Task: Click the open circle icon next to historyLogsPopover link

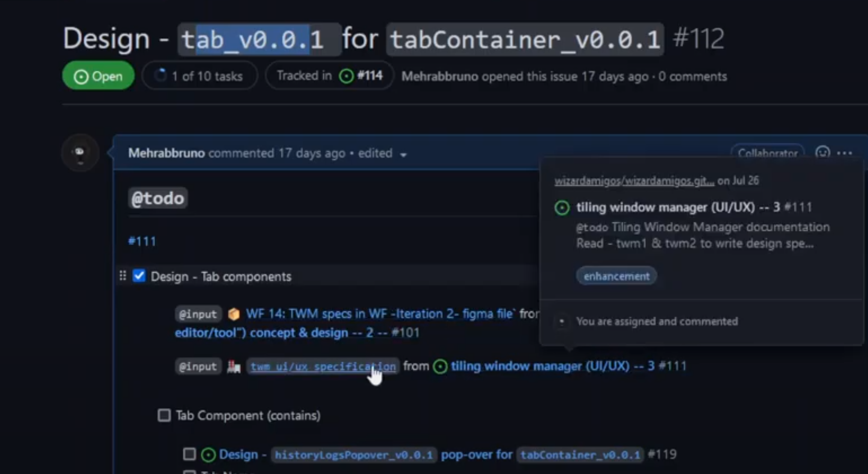Action: click(x=209, y=454)
